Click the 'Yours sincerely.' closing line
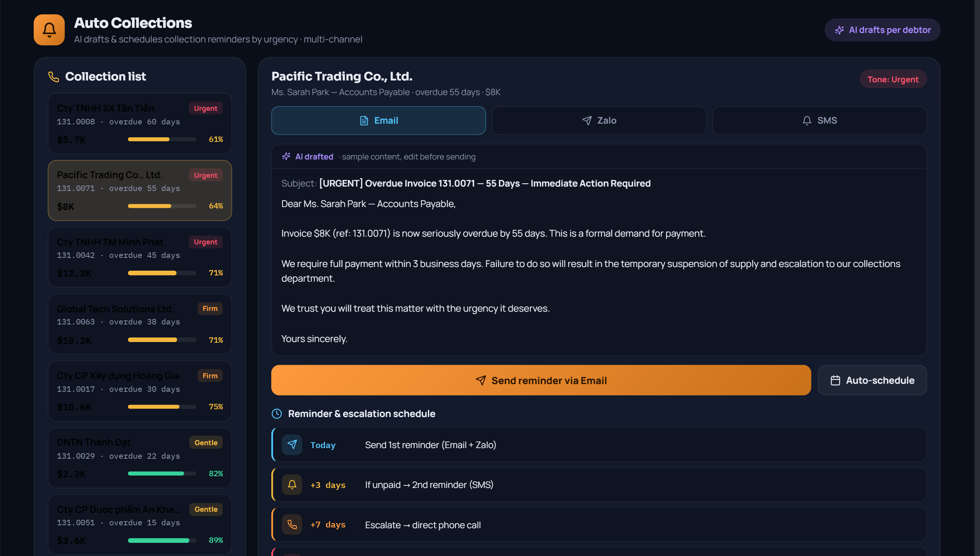The image size is (980, 556). 314,339
